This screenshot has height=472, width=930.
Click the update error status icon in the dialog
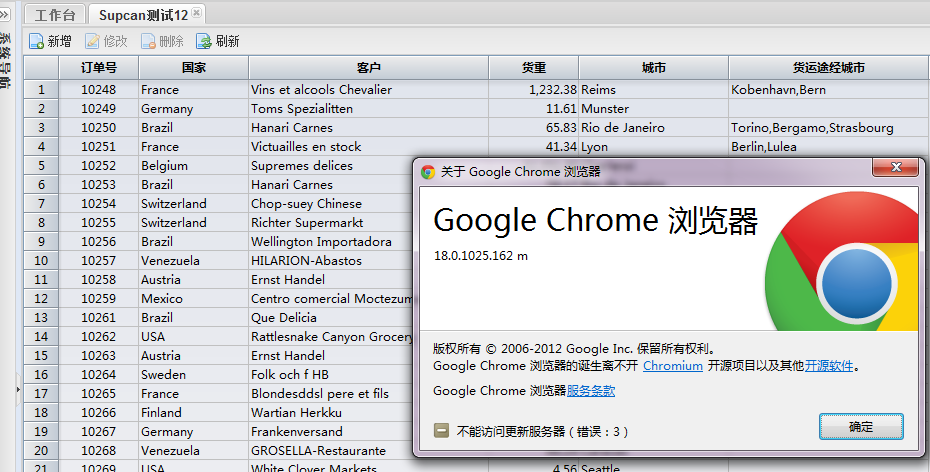tap(441, 430)
